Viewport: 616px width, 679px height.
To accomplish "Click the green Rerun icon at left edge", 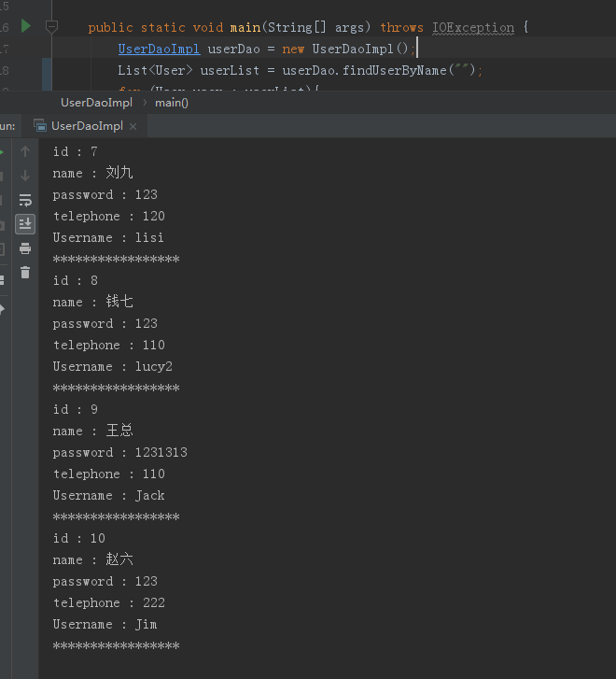I will 2,151.
